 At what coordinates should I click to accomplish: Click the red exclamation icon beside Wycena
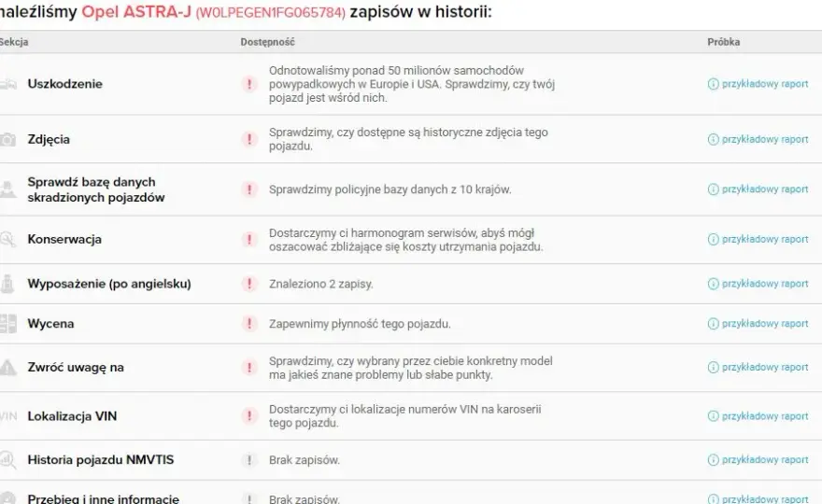click(x=249, y=324)
